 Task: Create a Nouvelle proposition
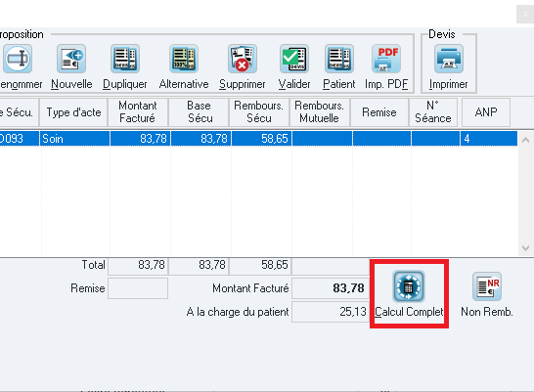click(x=71, y=59)
